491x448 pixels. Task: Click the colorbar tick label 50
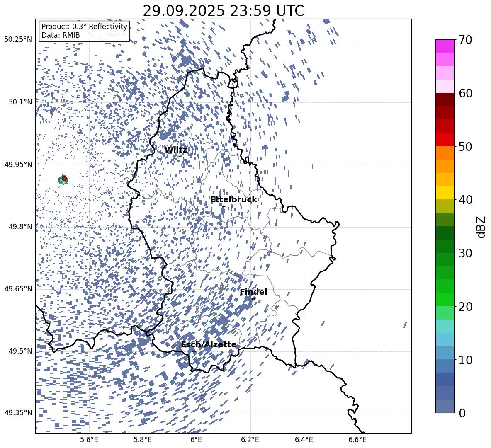coord(465,147)
